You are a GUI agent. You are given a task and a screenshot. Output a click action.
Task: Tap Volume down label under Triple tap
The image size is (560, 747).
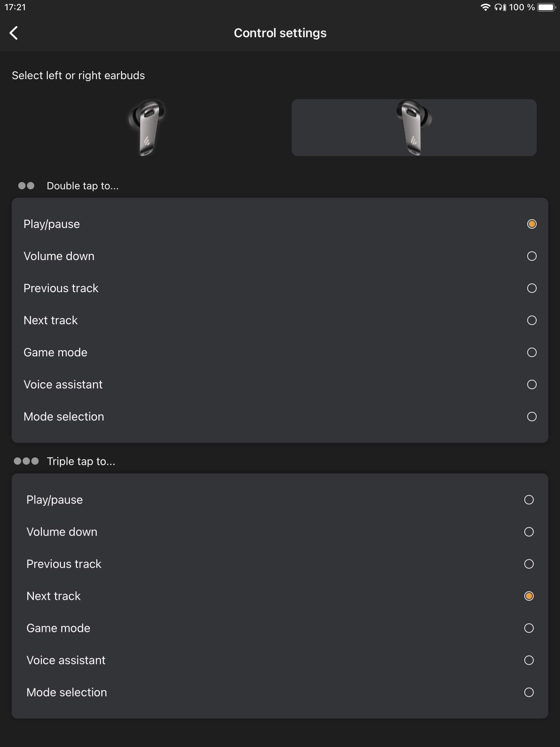click(x=62, y=532)
